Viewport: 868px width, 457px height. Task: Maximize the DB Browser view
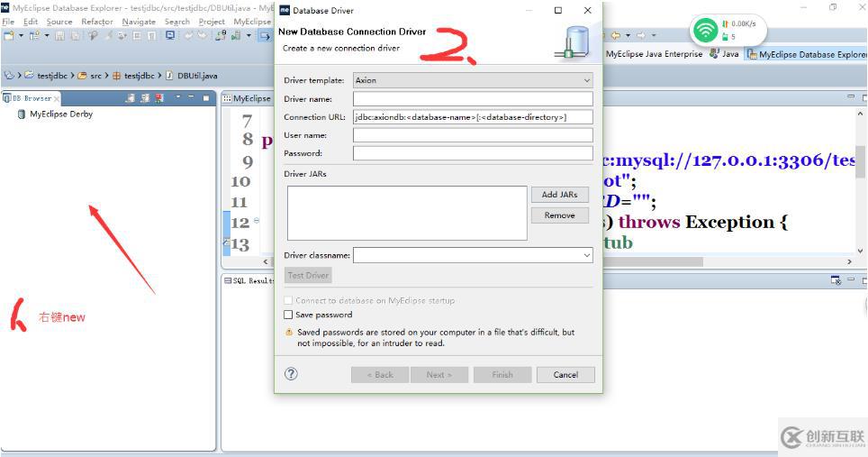click(x=206, y=98)
